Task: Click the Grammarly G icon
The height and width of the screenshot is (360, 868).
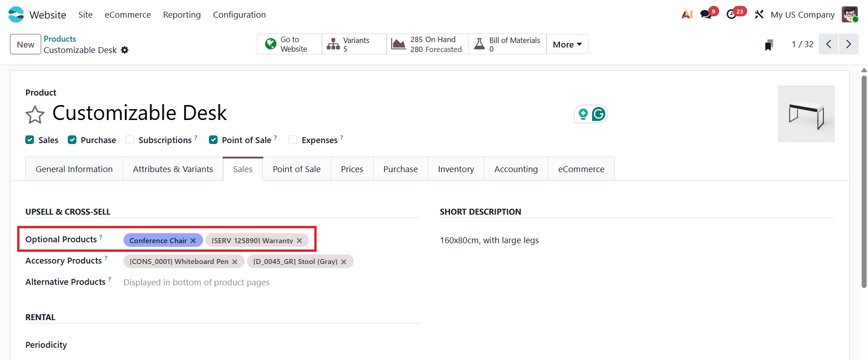Action: coord(598,114)
